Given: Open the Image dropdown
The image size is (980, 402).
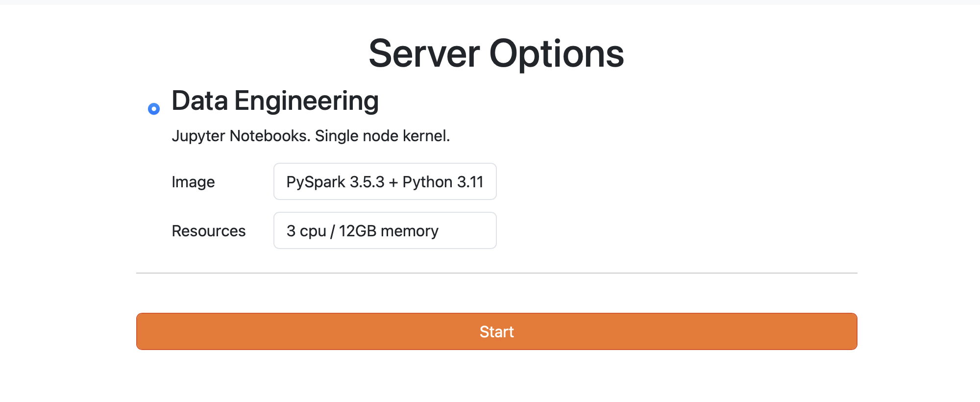Looking at the screenshot, I should (385, 182).
